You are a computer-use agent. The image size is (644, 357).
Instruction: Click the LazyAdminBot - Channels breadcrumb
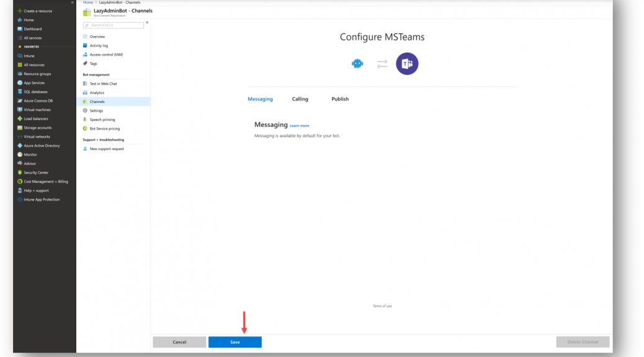120,2
